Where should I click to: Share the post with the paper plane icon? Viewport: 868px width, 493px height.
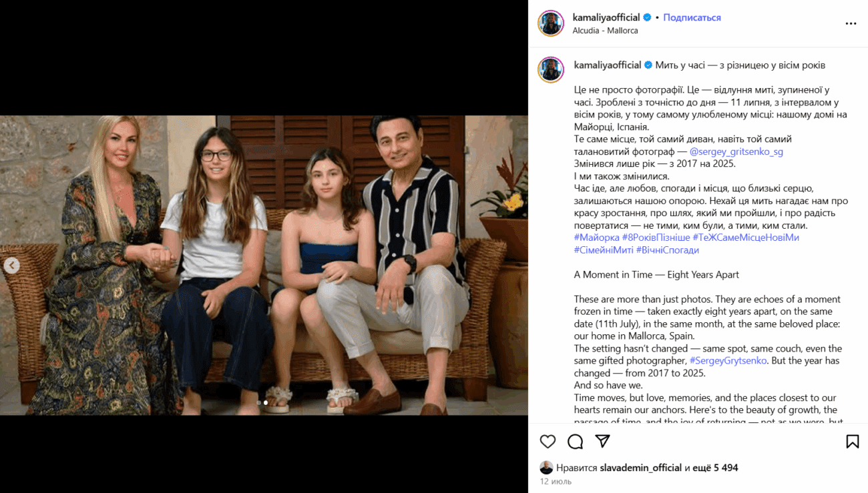602,442
